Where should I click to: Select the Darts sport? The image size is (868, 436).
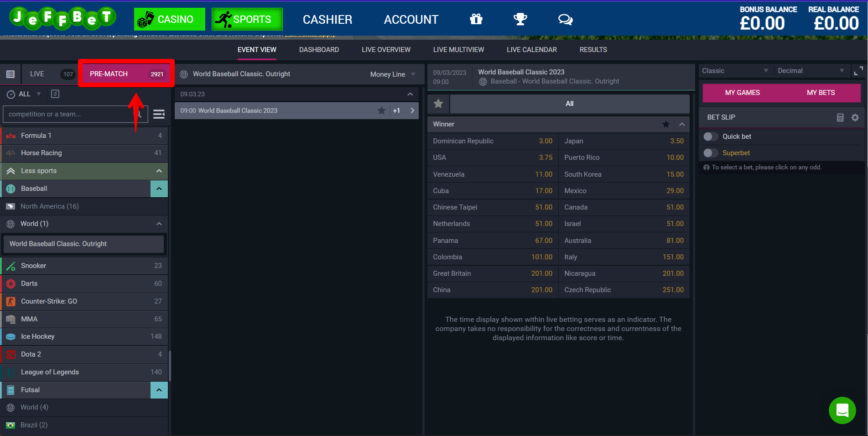(x=84, y=284)
